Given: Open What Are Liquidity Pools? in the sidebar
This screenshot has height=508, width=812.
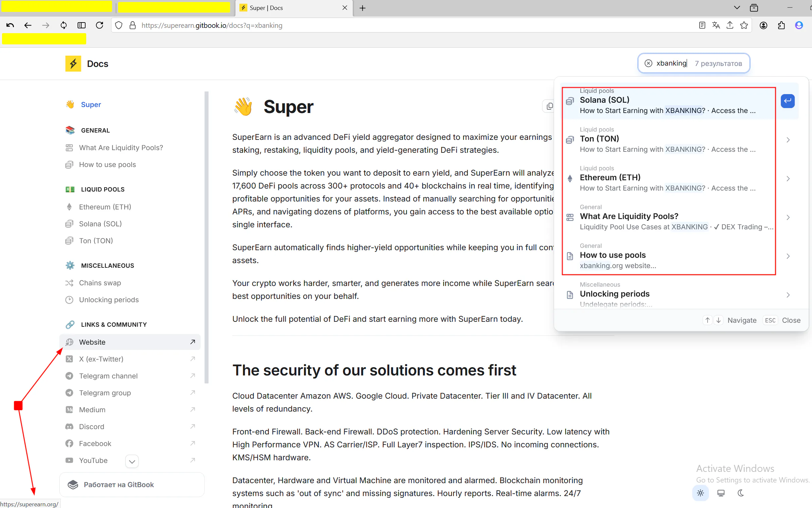Looking at the screenshot, I should click(x=130, y=147).
